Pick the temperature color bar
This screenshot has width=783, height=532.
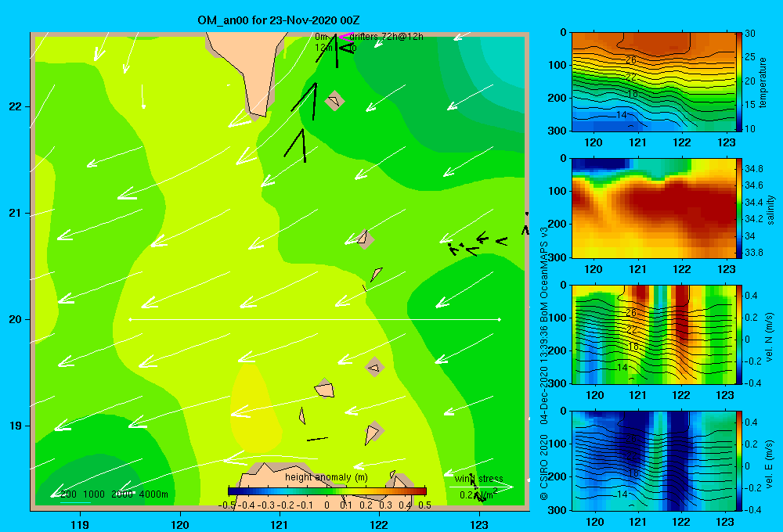pyautogui.click(x=739, y=81)
